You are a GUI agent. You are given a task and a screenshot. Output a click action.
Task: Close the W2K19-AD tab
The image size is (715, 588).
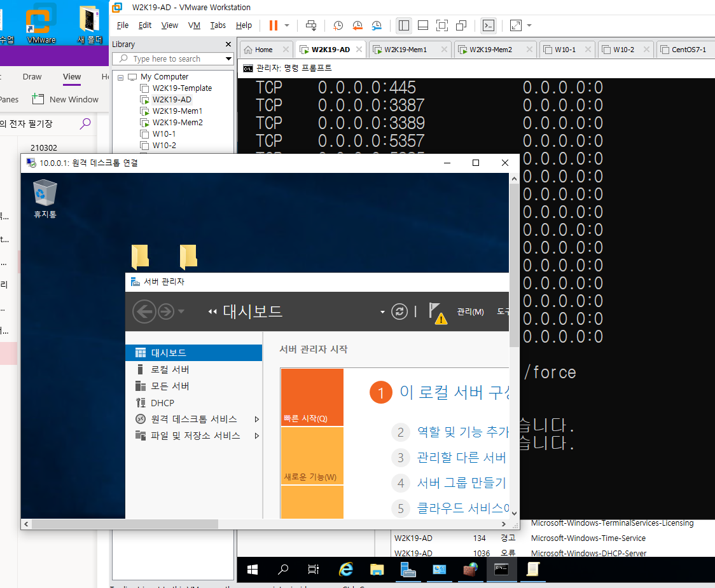(x=359, y=49)
